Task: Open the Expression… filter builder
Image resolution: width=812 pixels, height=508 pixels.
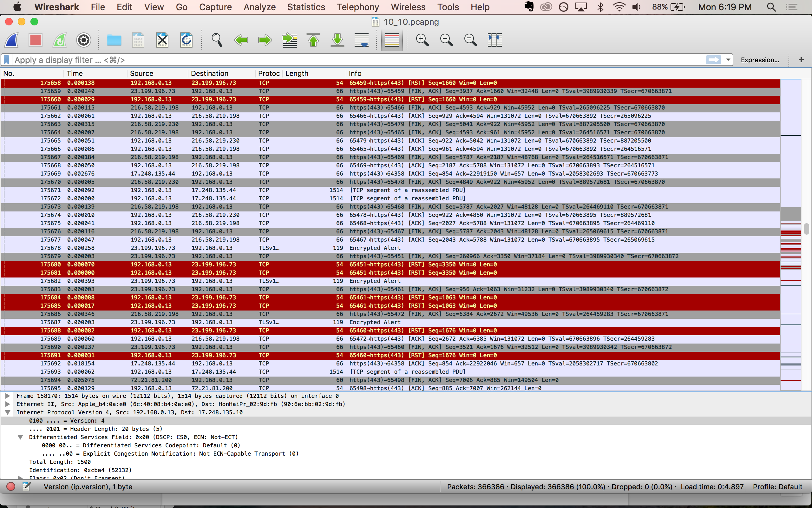Action: [760, 60]
